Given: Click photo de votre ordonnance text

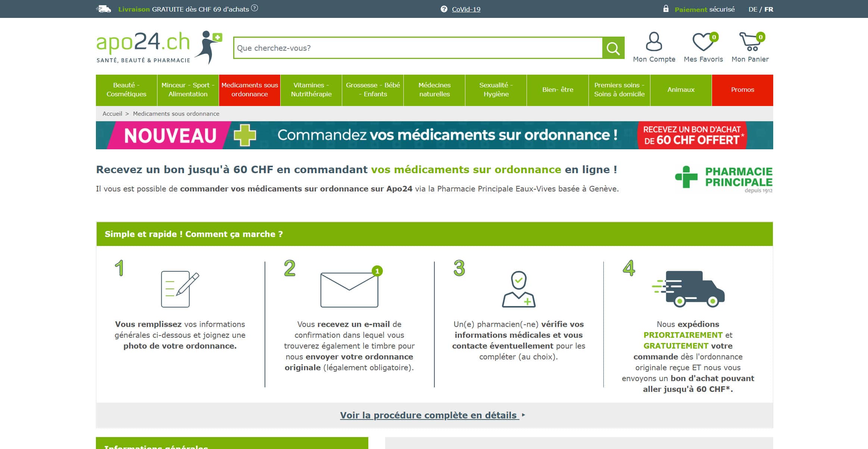Looking at the screenshot, I should [x=180, y=346].
